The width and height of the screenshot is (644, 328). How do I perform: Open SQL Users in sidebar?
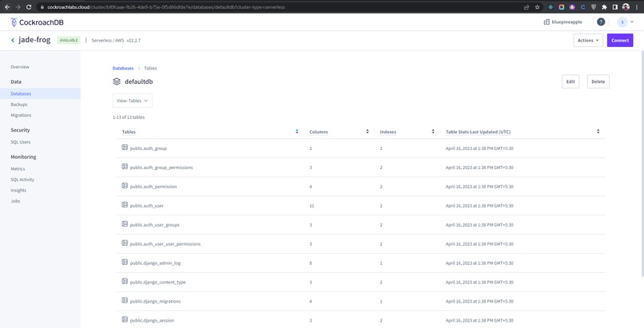pos(21,142)
